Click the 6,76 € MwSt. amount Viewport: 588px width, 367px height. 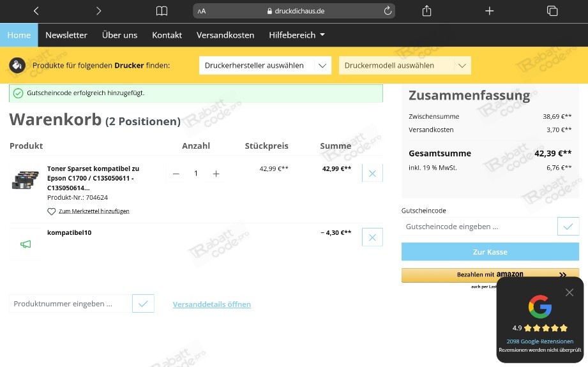point(559,168)
